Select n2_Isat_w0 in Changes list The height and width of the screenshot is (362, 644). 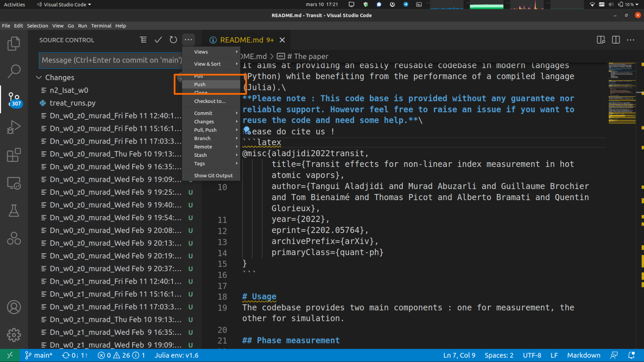(69, 90)
